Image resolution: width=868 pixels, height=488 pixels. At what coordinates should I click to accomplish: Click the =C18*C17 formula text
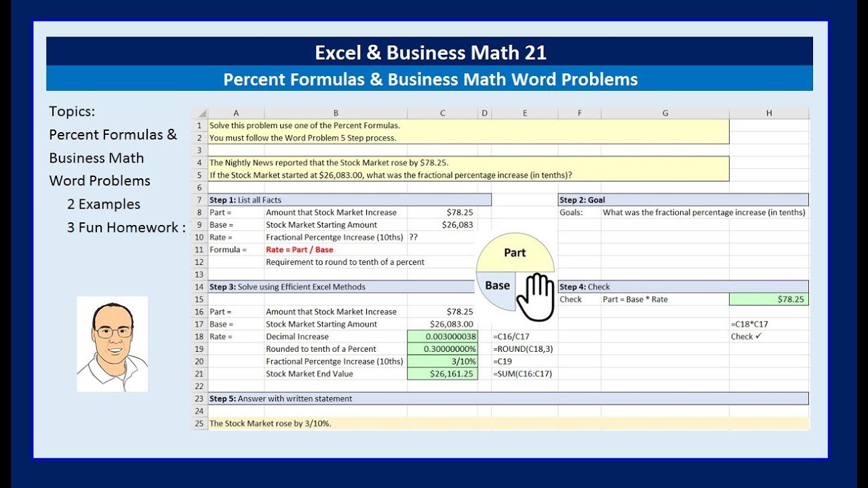point(749,324)
